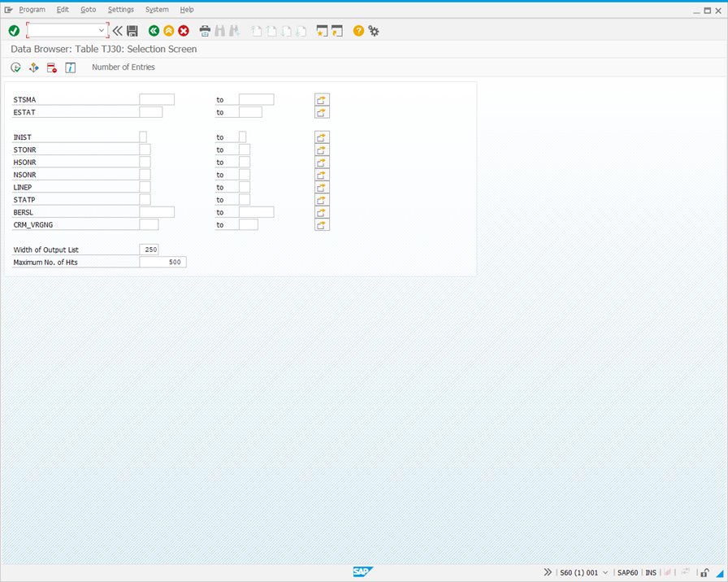Open the Settings menu
This screenshot has width=728, height=582.
tap(120, 10)
